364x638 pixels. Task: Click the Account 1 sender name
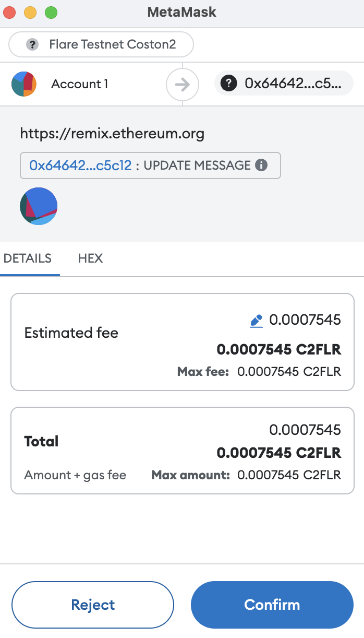point(80,84)
